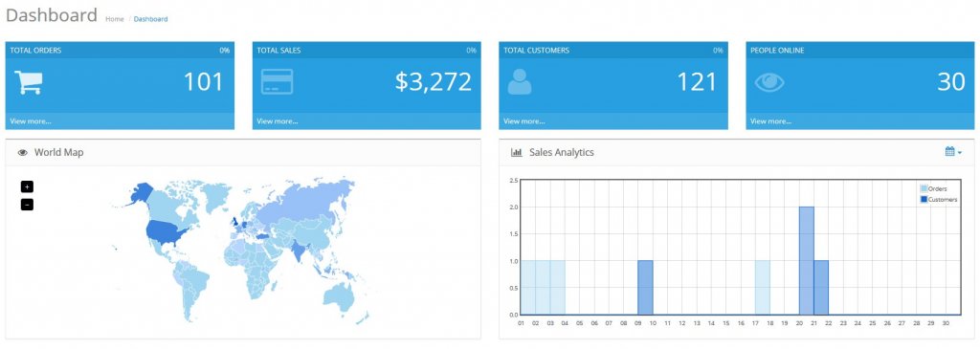Open View more under Total Sales

coord(278,121)
